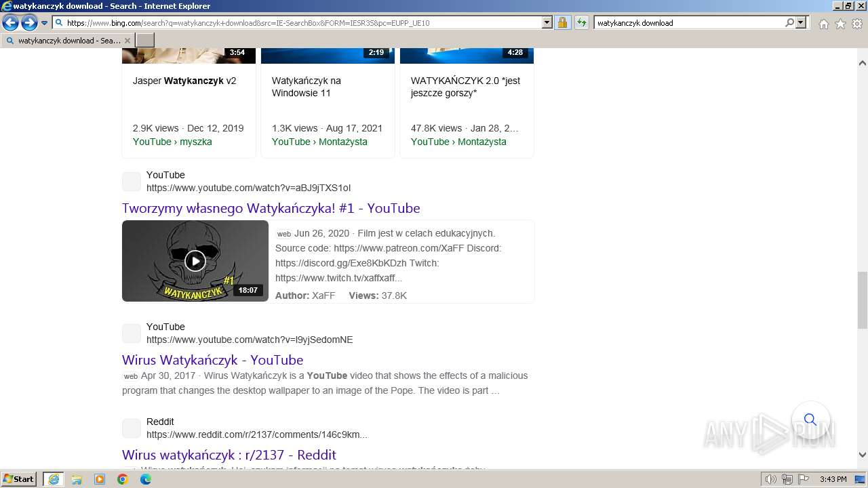Click Author: XaFF text
This screenshot has height=488, width=868.
click(x=305, y=296)
